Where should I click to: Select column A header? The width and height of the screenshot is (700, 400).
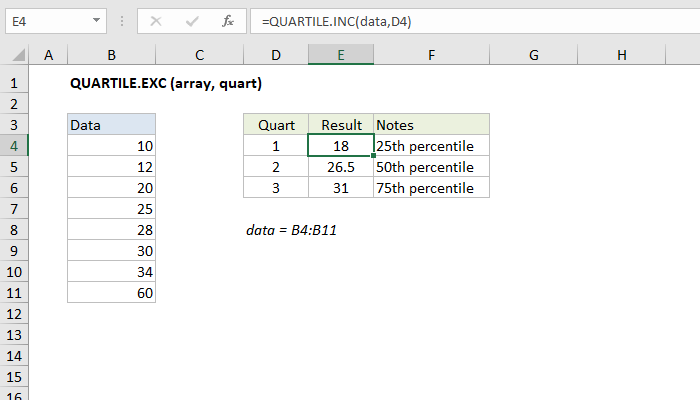click(x=48, y=55)
